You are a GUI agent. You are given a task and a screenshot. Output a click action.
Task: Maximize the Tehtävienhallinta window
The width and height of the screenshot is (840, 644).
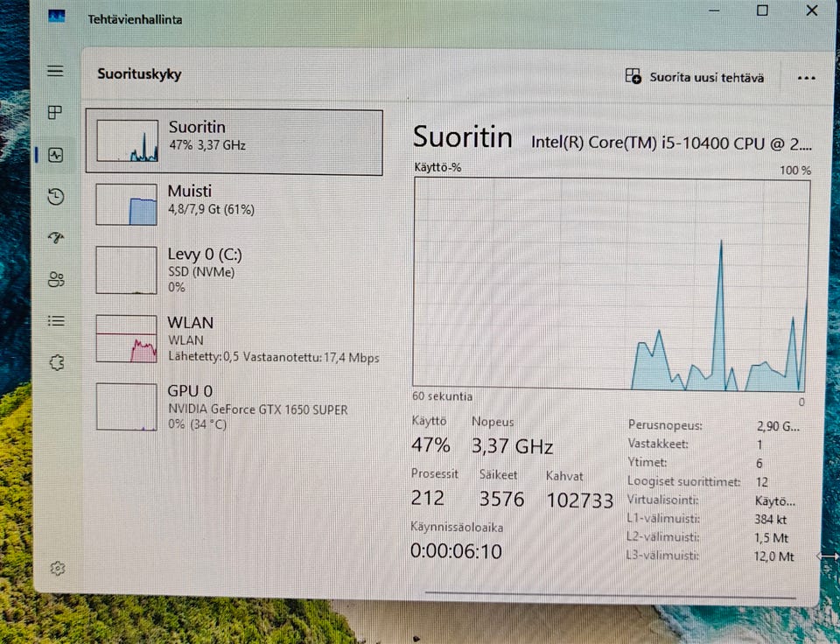tap(762, 10)
